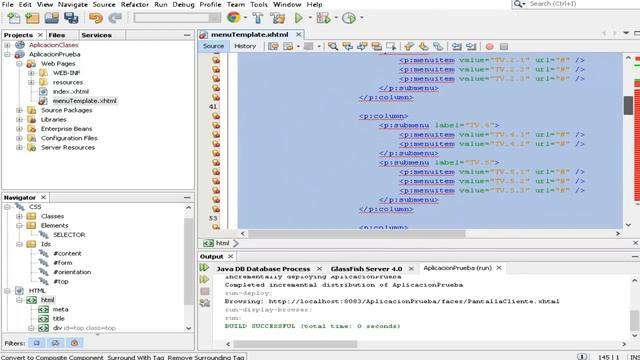Switch to GlassFish Server 4.0 output tab
Image resolution: width=640 pixels, height=360 pixels.
point(366,269)
